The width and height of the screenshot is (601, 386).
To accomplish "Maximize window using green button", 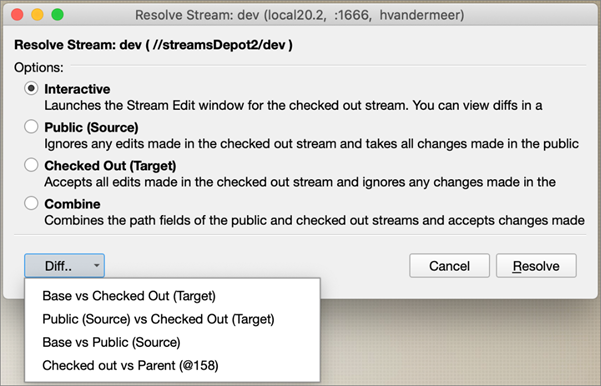I will tap(57, 15).
